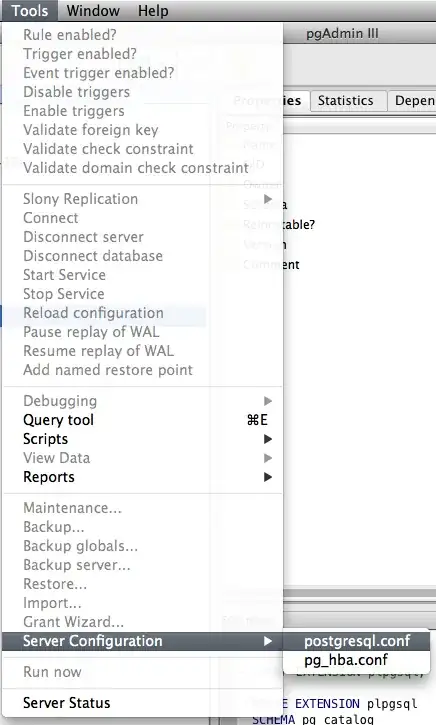This screenshot has height=725, width=436.
Task: Switch to the Dependencies tab
Action: click(412, 100)
